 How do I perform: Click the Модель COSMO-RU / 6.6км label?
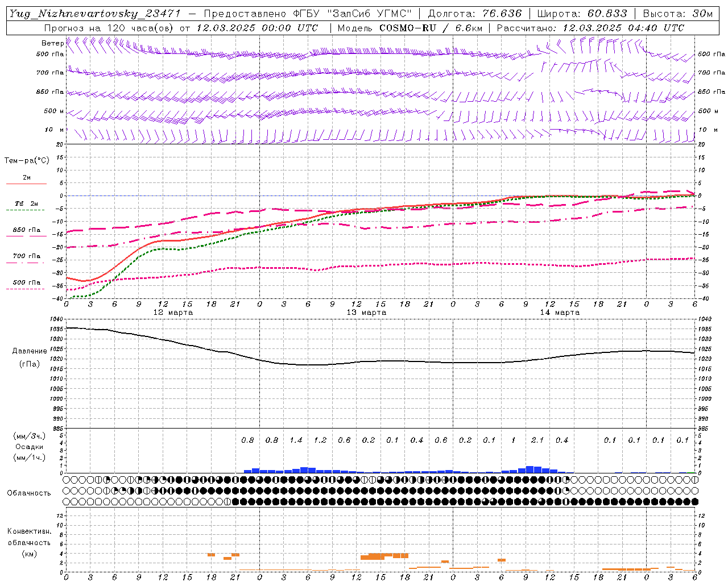(410, 28)
